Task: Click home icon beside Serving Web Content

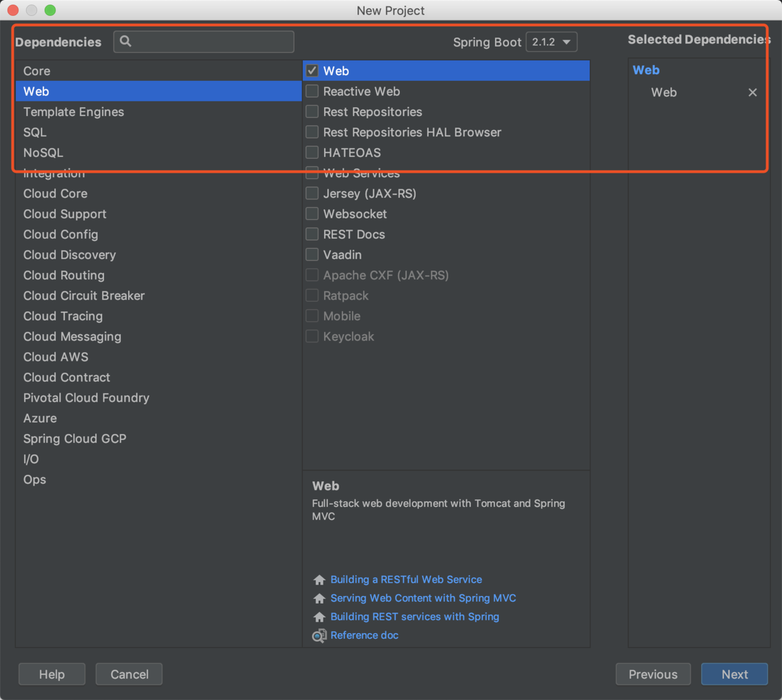Action: click(320, 598)
